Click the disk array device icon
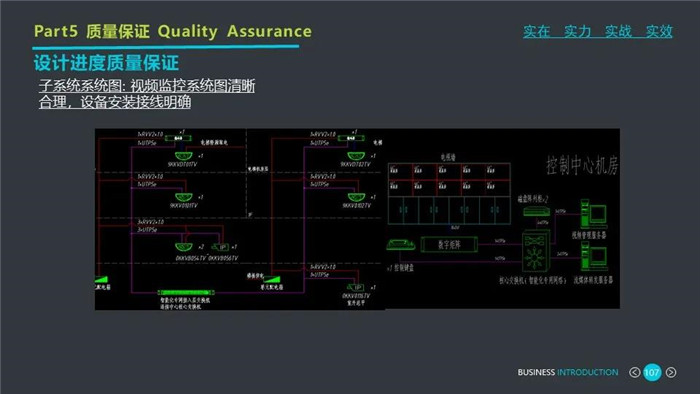 click(x=536, y=211)
